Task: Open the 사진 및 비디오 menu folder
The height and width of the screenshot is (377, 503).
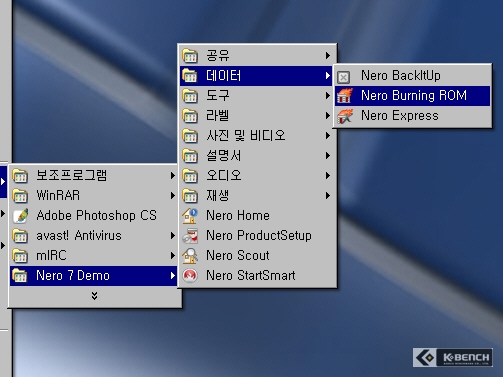Action: pyautogui.click(x=257, y=136)
